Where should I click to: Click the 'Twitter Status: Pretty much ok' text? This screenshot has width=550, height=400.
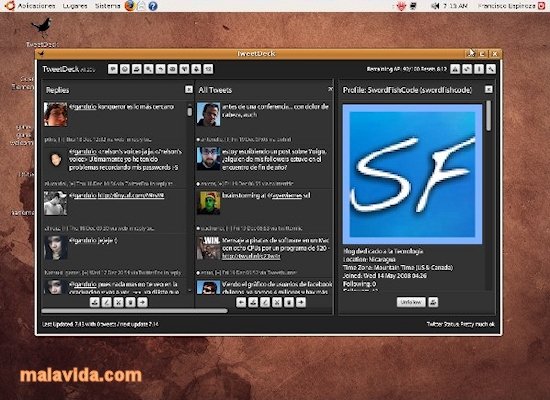(x=461, y=324)
